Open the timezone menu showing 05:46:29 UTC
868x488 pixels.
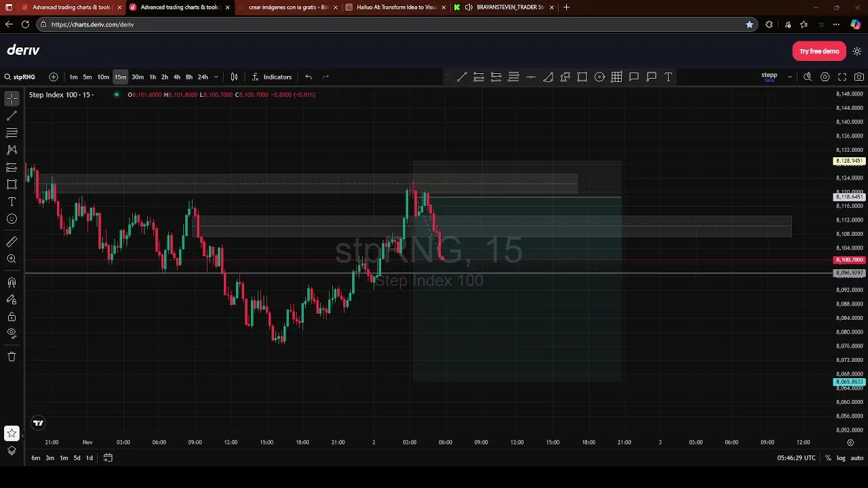pyautogui.click(x=796, y=458)
